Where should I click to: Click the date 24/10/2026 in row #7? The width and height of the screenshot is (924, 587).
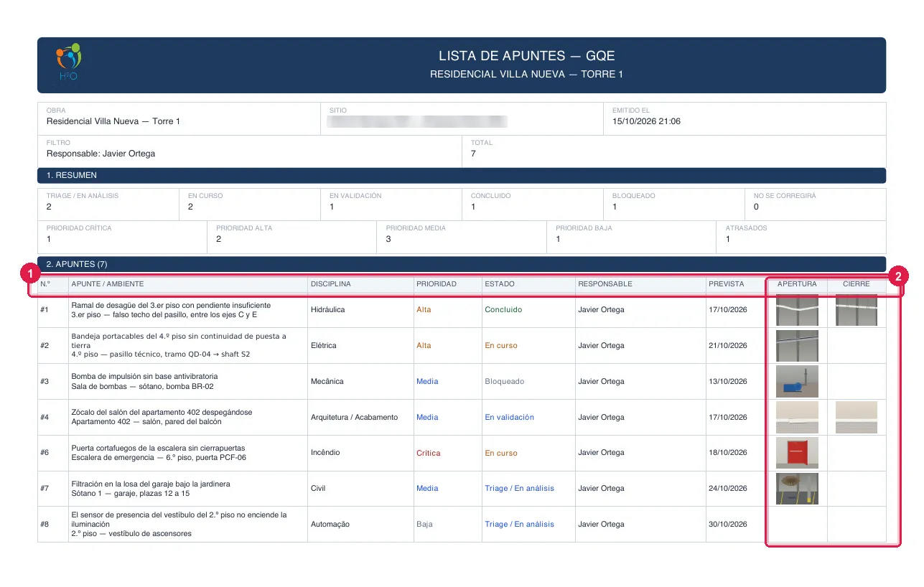728,489
